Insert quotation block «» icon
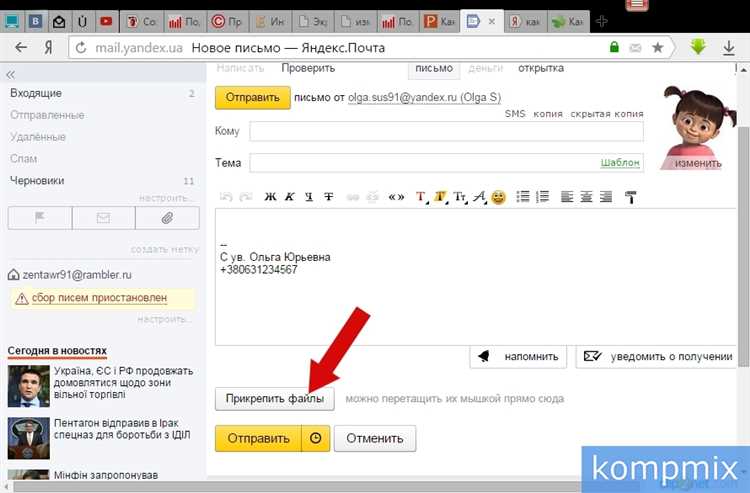Screen dimensions: 750x493 click(x=396, y=196)
